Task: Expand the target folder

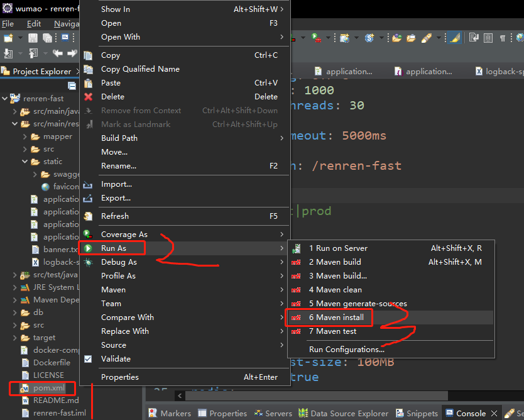Action: tap(14, 338)
